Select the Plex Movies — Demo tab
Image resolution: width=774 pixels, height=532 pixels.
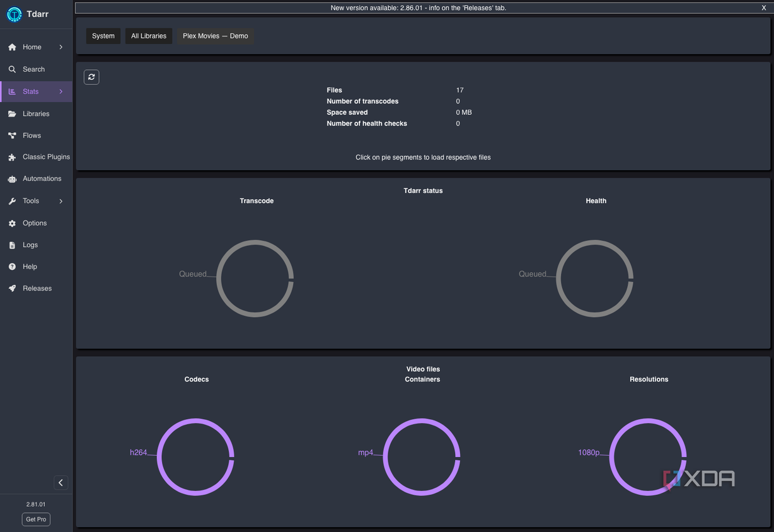(216, 36)
